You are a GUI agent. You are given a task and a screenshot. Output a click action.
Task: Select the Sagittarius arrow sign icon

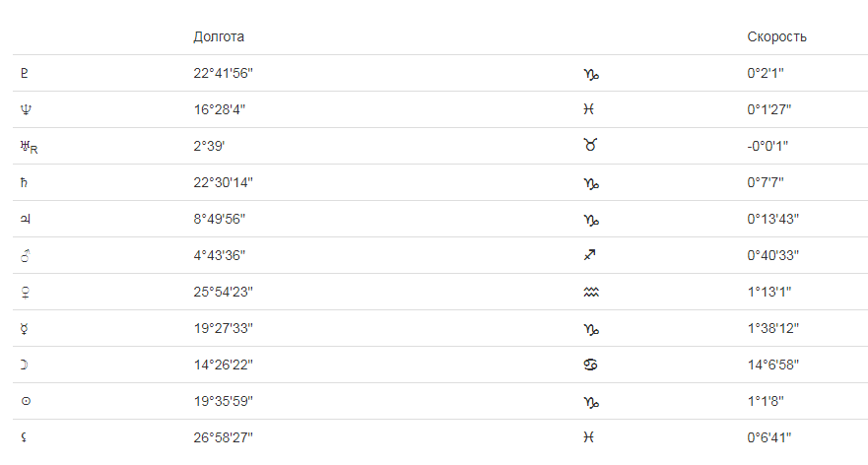(x=590, y=255)
